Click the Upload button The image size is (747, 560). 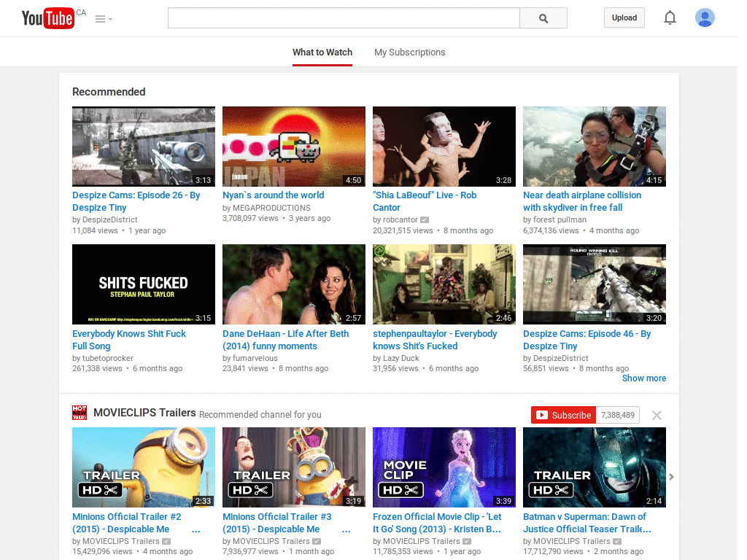pyautogui.click(x=624, y=17)
